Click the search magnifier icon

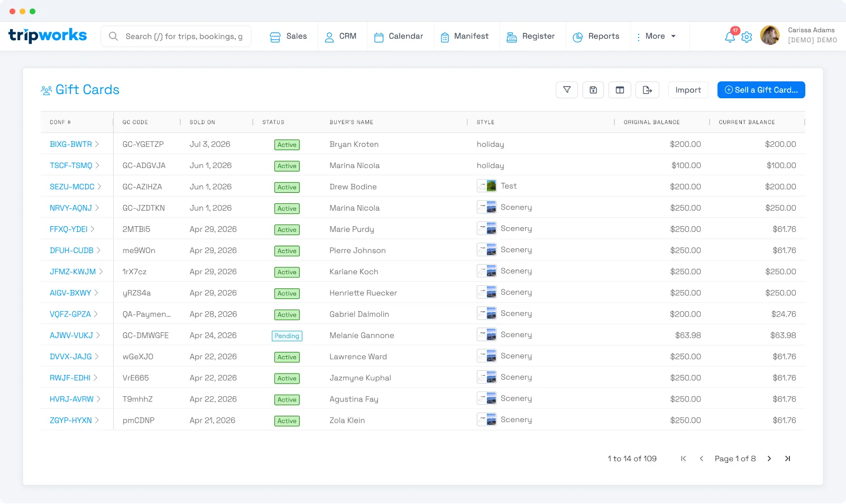click(x=113, y=36)
